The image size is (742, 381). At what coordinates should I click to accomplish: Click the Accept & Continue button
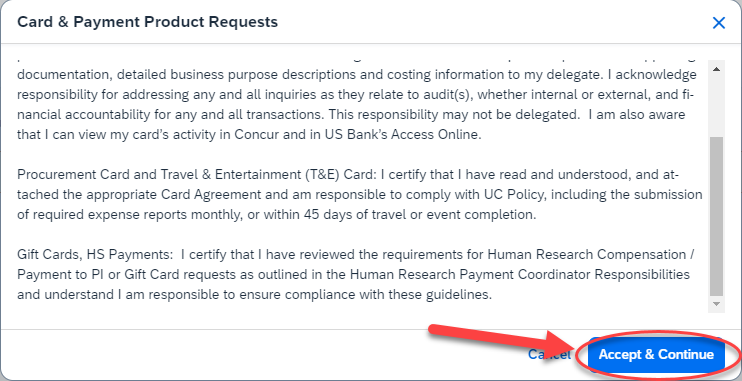tap(656, 354)
